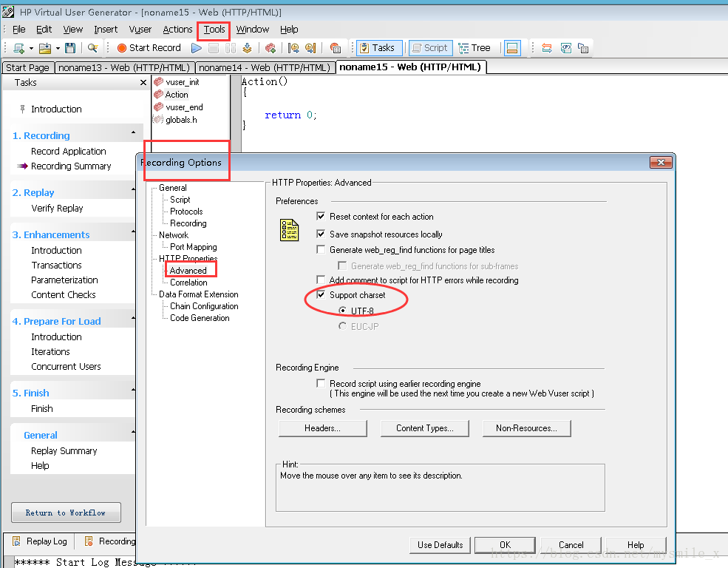Image resolution: width=728 pixels, height=568 pixels.
Task: Open the Edit menu
Action: (x=44, y=30)
